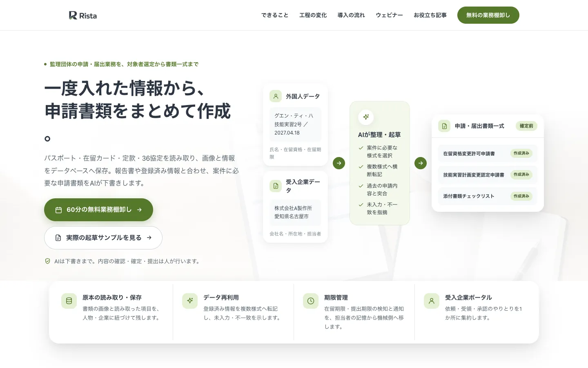Click the 60分の無料業務棚卸し button
The width and height of the screenshot is (588, 368).
tap(98, 210)
